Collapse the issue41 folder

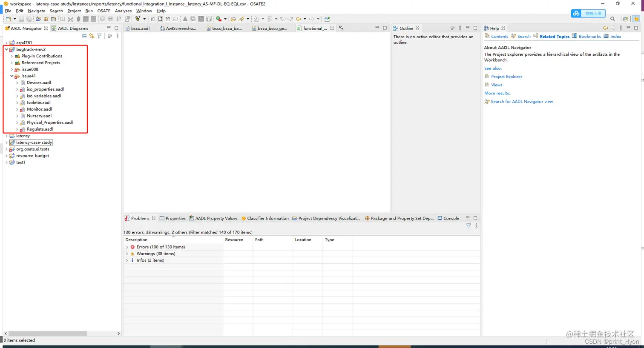pos(12,76)
